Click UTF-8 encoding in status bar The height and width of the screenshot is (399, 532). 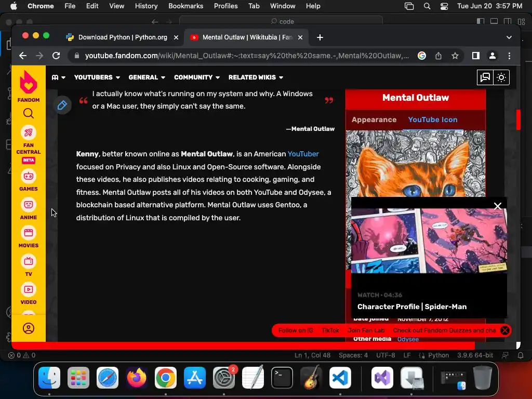[385, 355]
